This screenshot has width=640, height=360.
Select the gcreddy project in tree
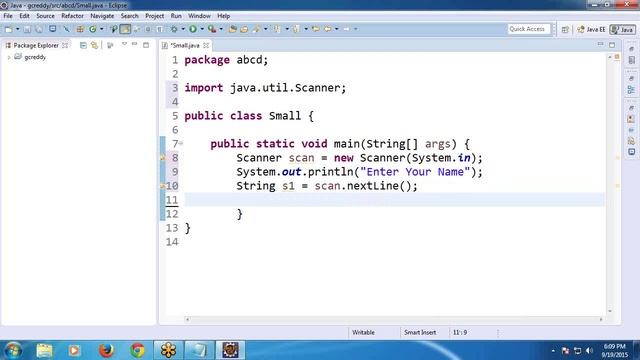[x=35, y=57]
